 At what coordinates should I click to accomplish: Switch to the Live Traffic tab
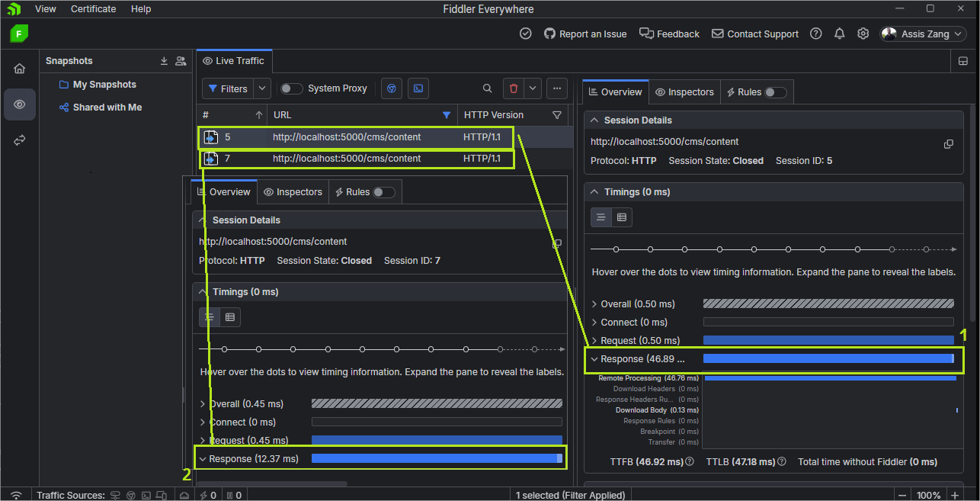(233, 61)
